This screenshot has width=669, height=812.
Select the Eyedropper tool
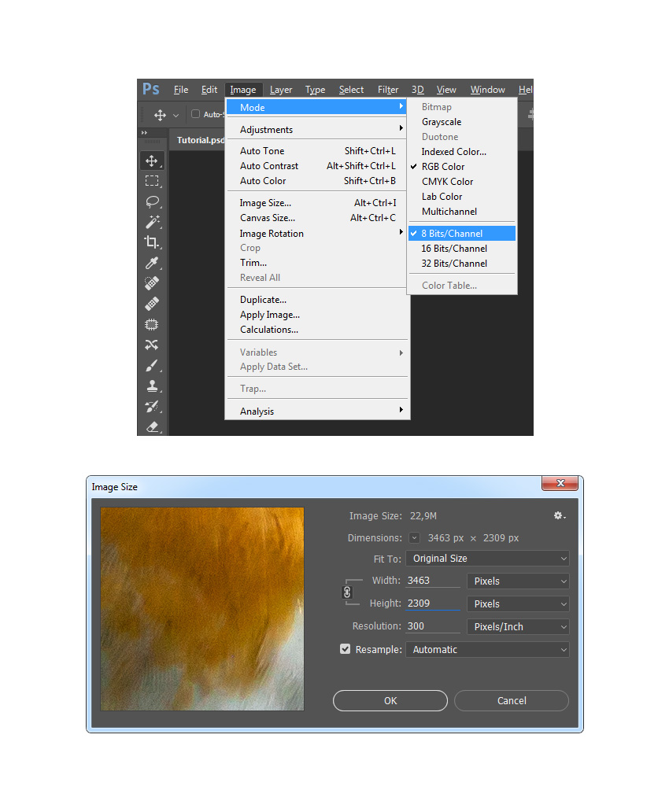(152, 263)
